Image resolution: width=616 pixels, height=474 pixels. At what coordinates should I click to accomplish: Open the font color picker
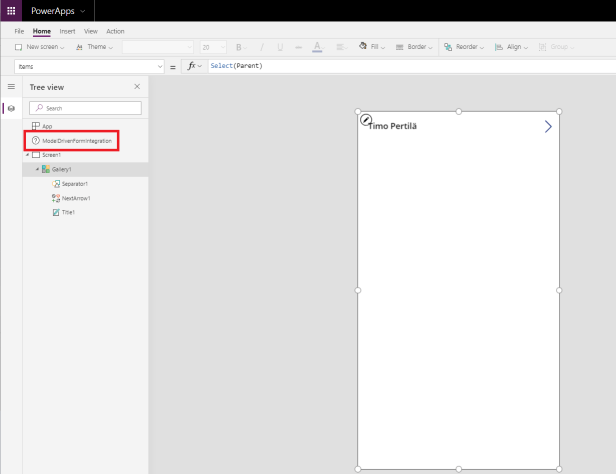[x=318, y=47]
